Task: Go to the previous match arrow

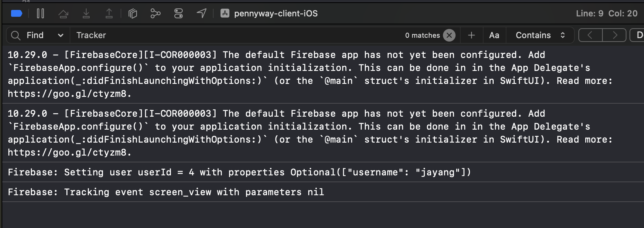Action: (590, 35)
